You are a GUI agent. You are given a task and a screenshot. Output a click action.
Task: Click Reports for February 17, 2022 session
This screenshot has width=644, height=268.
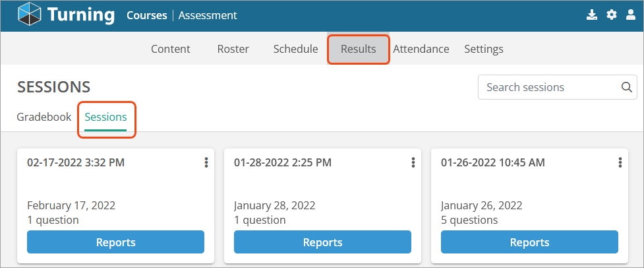point(115,242)
